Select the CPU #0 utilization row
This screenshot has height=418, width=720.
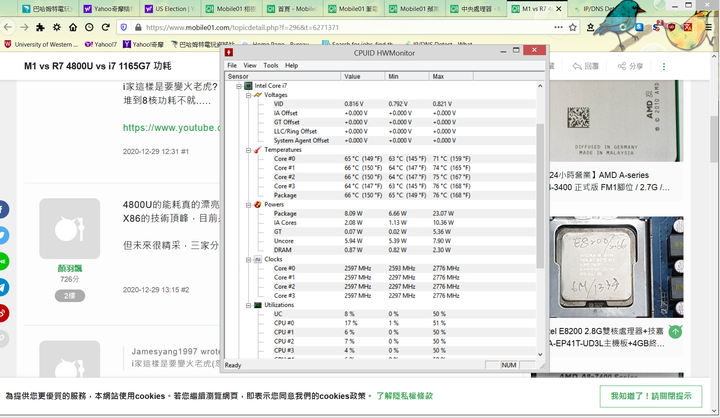point(381,323)
